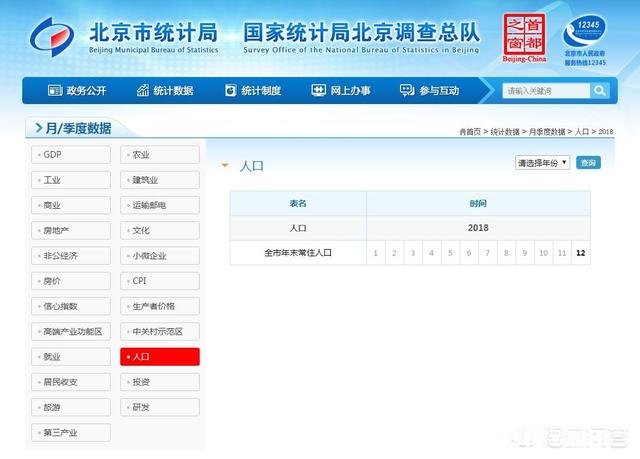640x459 pixels.
Task: Click the 月季度数据 breadcrumb link
Action: (x=547, y=132)
